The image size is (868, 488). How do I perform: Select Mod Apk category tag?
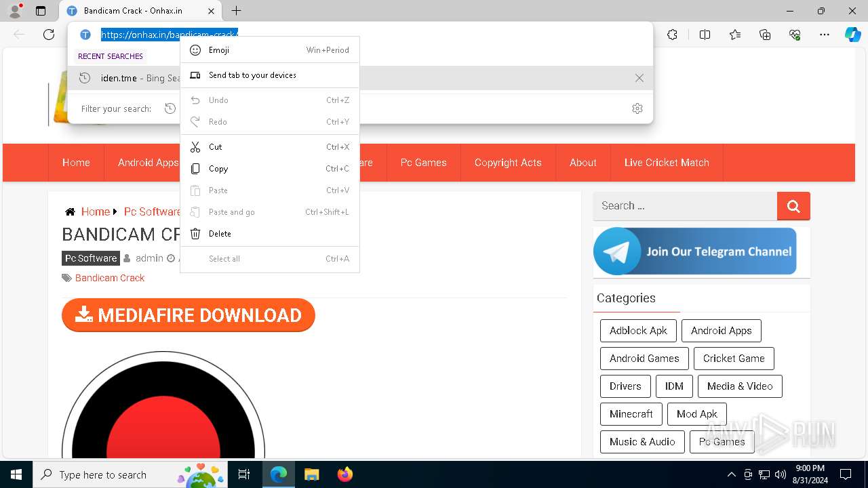[x=697, y=414]
